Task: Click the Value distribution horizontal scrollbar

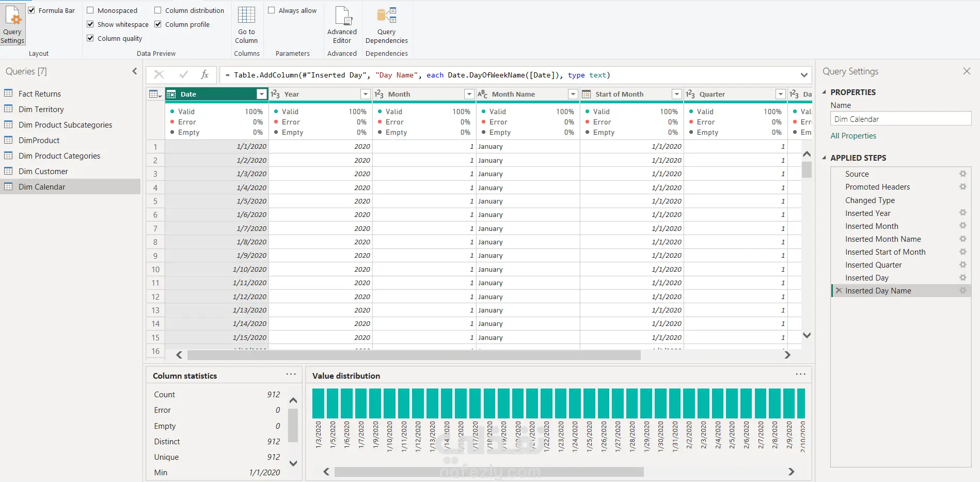Action: click(489, 472)
